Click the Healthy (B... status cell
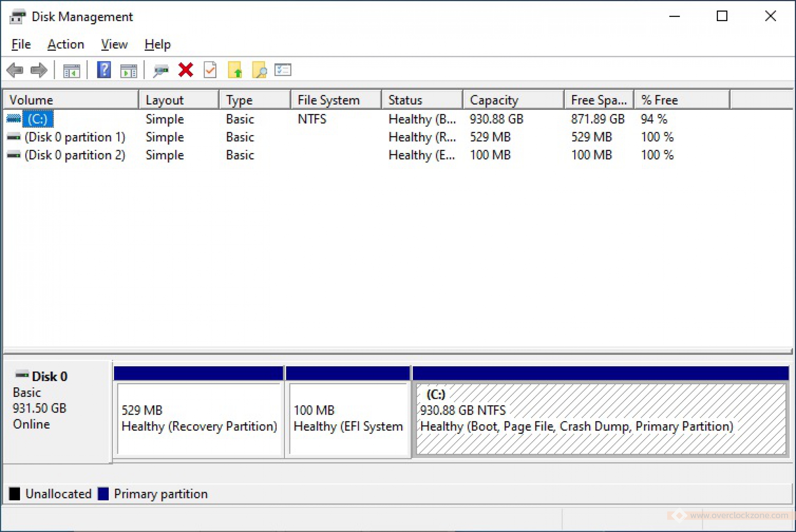This screenshot has height=532, width=796. (422, 119)
